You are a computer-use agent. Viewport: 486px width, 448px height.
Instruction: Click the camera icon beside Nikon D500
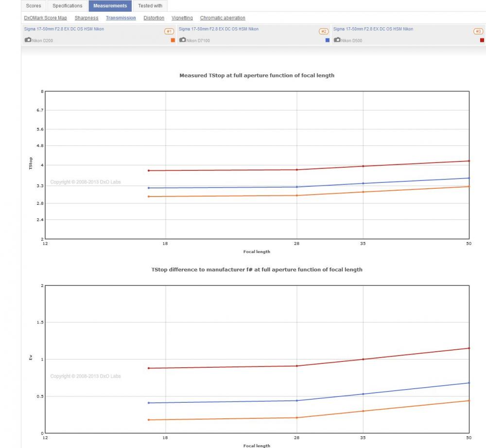point(337,40)
